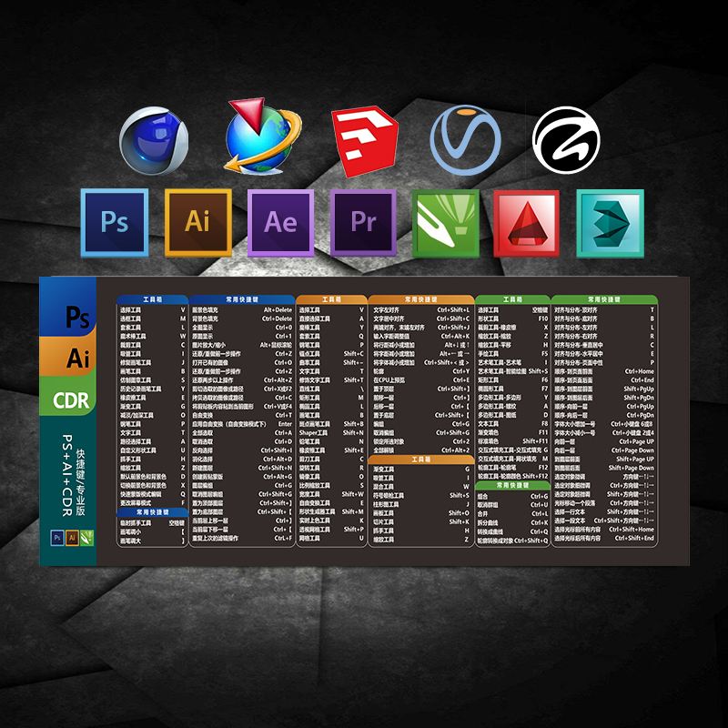Click the Ctrl+Shift+I shortcut entry
Image resolution: width=728 pixels, height=728 pixels.
[277, 450]
